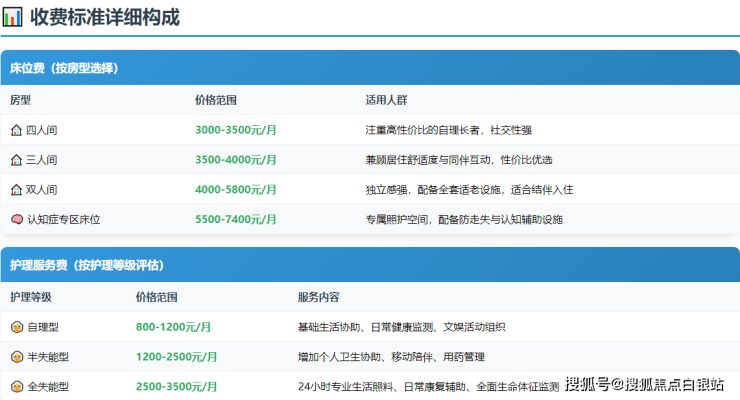Viewport: 740px width, 400px height.
Task: Click the 适用人群 column header
Action: click(x=386, y=101)
